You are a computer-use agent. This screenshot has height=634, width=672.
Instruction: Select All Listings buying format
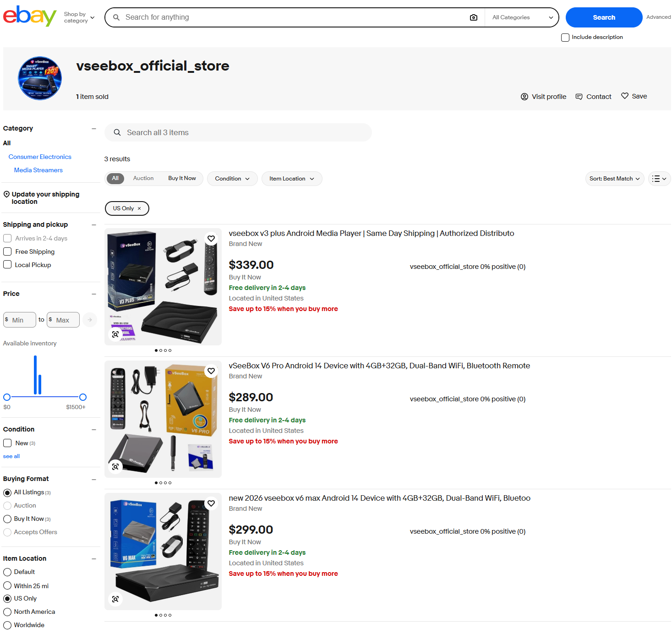pos(7,493)
